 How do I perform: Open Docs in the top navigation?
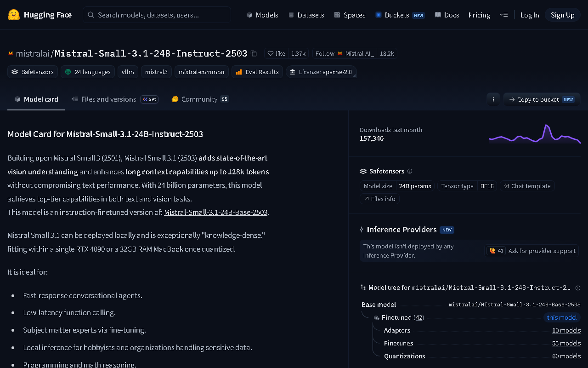[447, 15]
